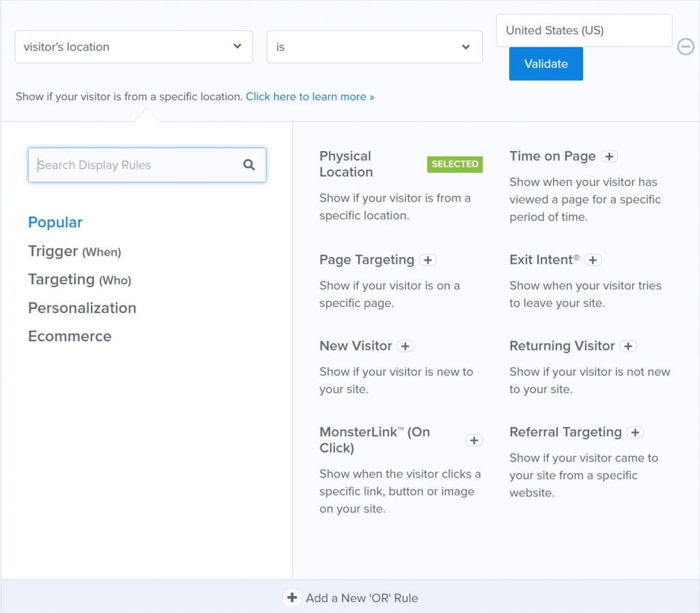The height and width of the screenshot is (613, 700).
Task: Add the Time on Page rule
Action: (x=609, y=156)
